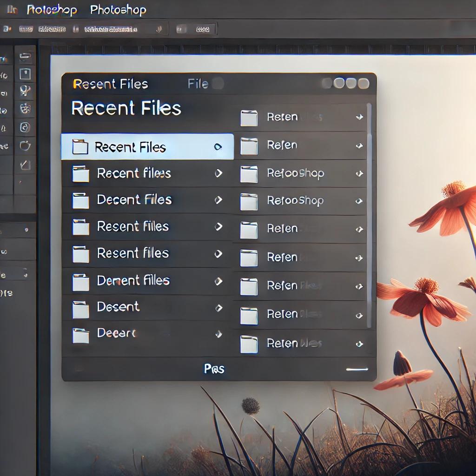This screenshot has height=476, width=476.
Task: Open the Photoshop menu
Action: 118,10
